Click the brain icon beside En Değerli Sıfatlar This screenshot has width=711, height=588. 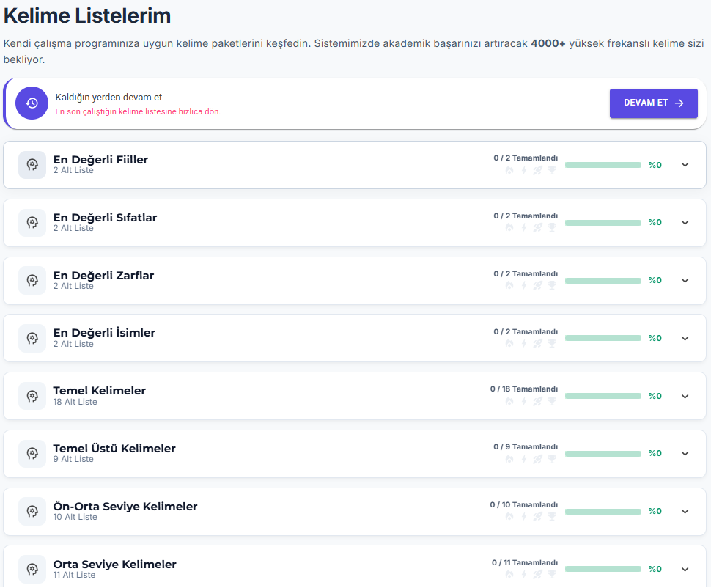32,223
